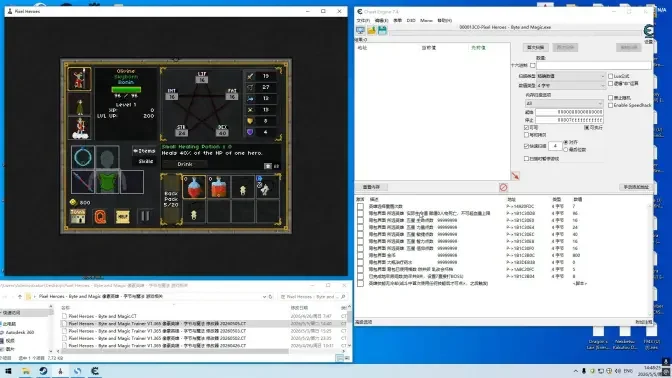672x378 pixels.
Task: Toggle the hexadecimal checkbox beside value field
Action: pyautogui.click(x=533, y=66)
